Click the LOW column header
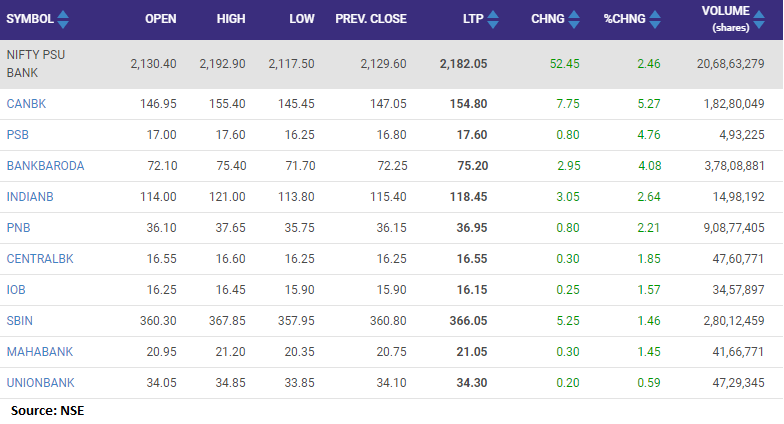This screenshot has width=784, height=424. pyautogui.click(x=302, y=19)
